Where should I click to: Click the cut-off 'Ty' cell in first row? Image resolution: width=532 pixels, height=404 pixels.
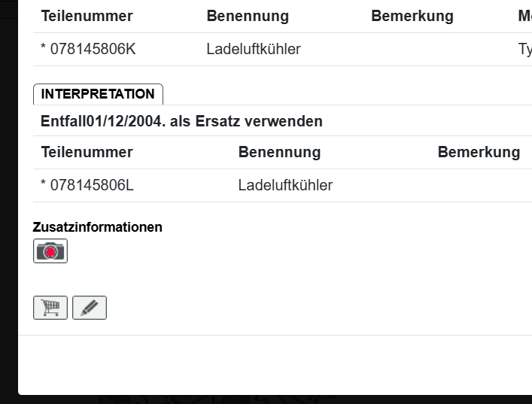click(x=525, y=50)
